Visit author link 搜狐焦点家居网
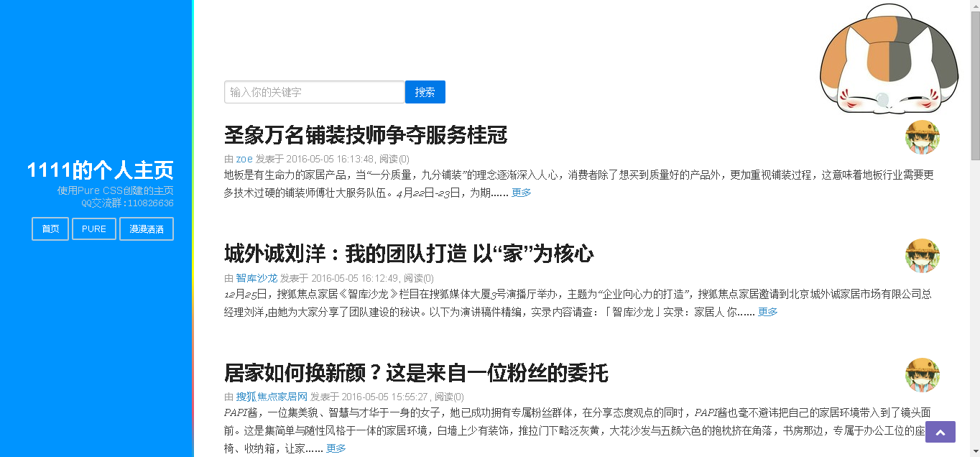Image resolution: width=980 pixels, height=457 pixels. 272,397
